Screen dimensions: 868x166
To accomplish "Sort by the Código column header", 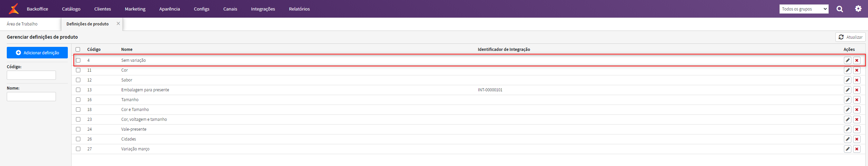I will (x=94, y=49).
